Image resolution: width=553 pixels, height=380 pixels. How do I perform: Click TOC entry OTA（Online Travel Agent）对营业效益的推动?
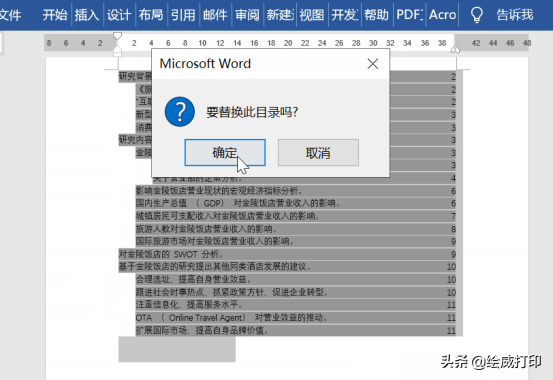(231, 318)
